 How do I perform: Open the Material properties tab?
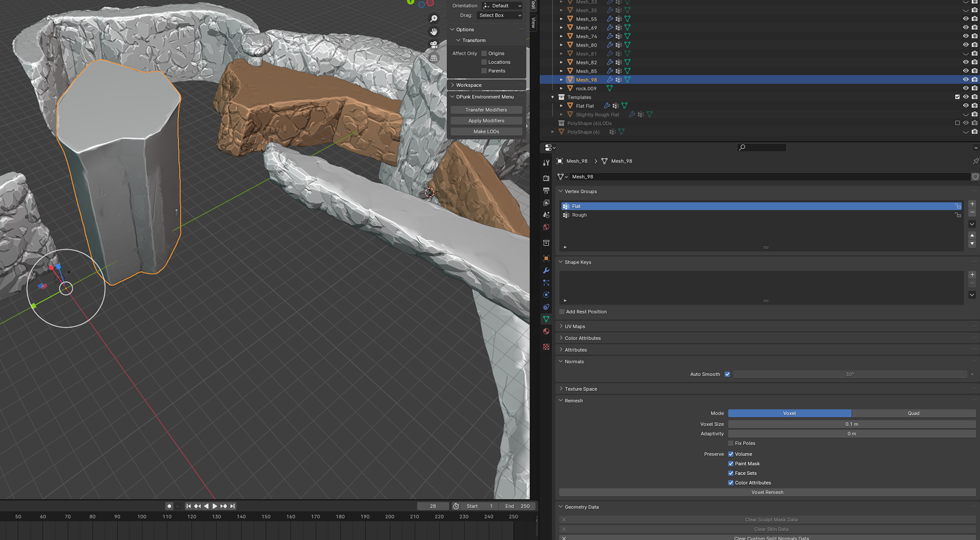click(546, 332)
